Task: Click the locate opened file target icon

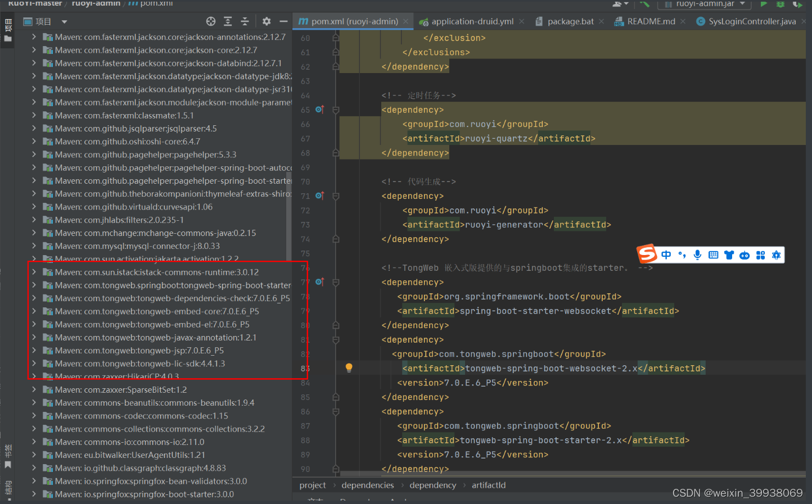Action: pyautogui.click(x=211, y=21)
